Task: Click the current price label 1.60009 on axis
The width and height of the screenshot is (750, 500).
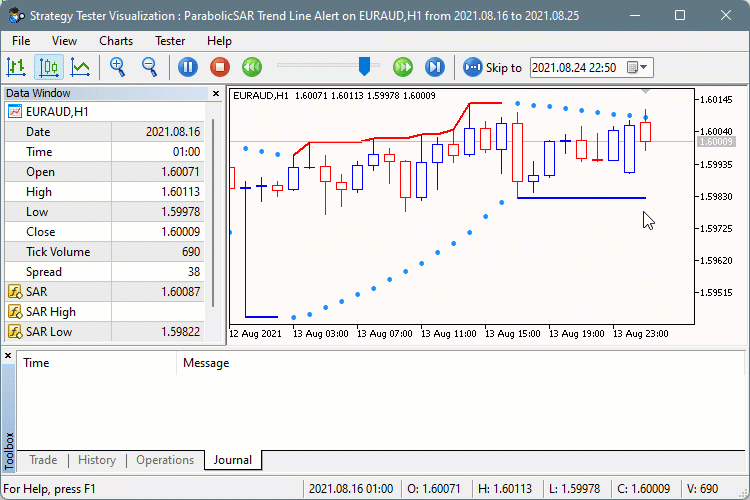Action: [716, 142]
